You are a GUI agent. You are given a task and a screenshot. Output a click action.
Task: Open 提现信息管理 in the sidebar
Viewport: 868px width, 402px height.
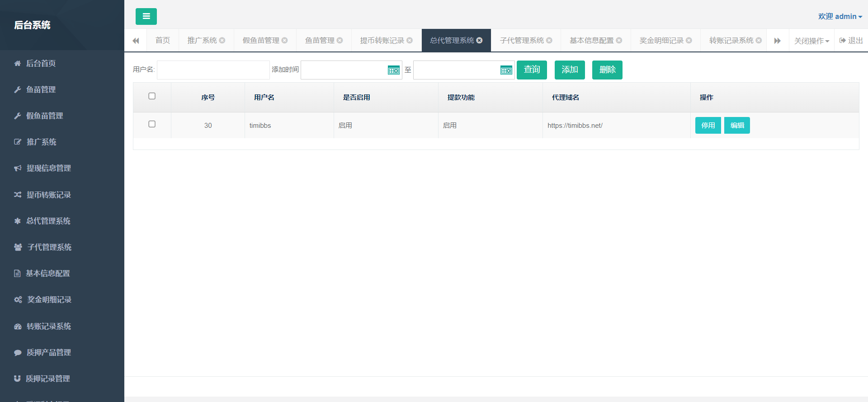[48, 168]
